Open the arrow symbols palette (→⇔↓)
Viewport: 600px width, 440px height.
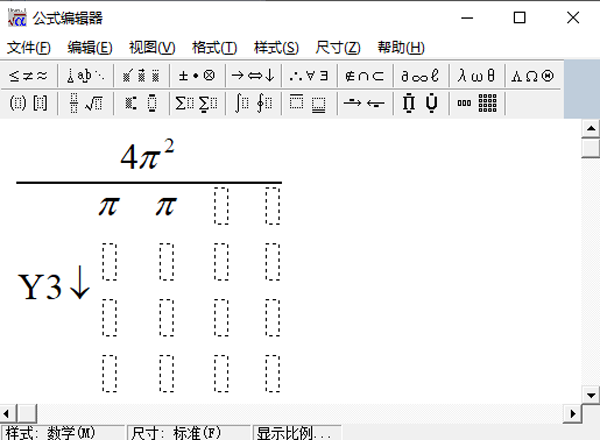tap(253, 76)
